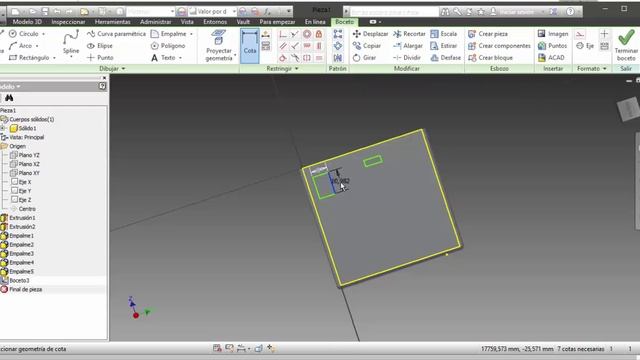Open the Círculo dropdown arrow
Image resolution: width=640 pixels, height=360 pixels.
tap(44, 34)
